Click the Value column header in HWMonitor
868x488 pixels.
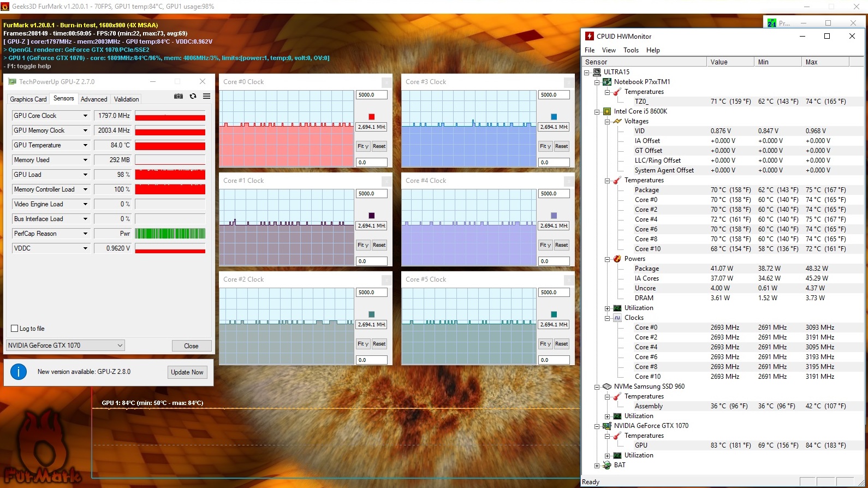[x=730, y=62]
